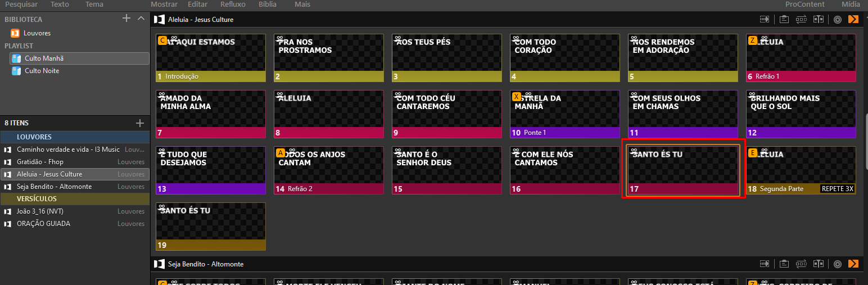Select the LOUVORES playlist header
The image size is (868, 285).
click(x=75, y=137)
